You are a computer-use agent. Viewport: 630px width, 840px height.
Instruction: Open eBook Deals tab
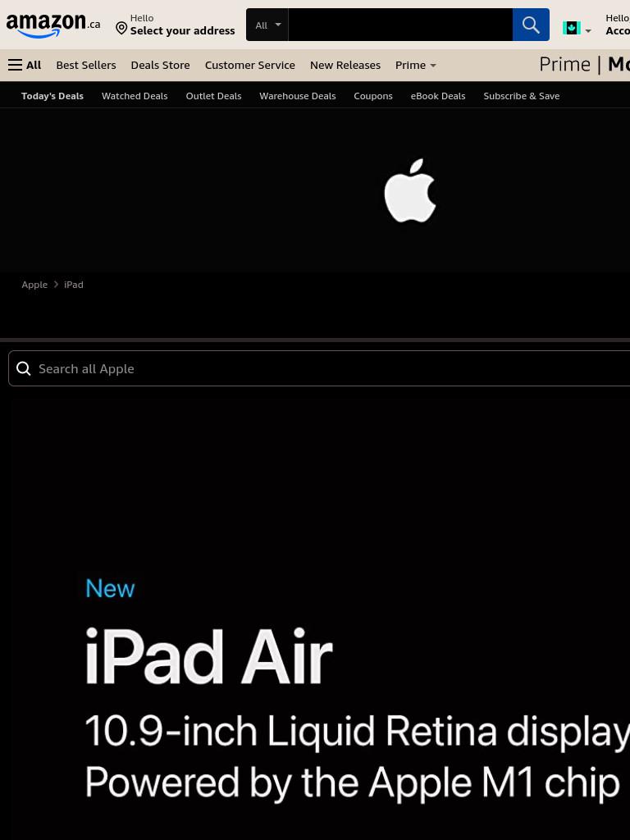[438, 96]
